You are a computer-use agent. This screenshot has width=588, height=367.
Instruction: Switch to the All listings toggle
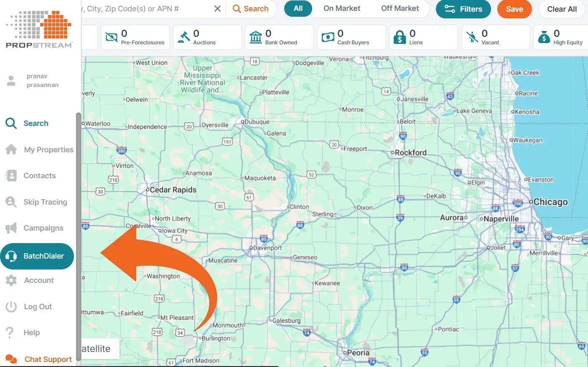pos(298,8)
